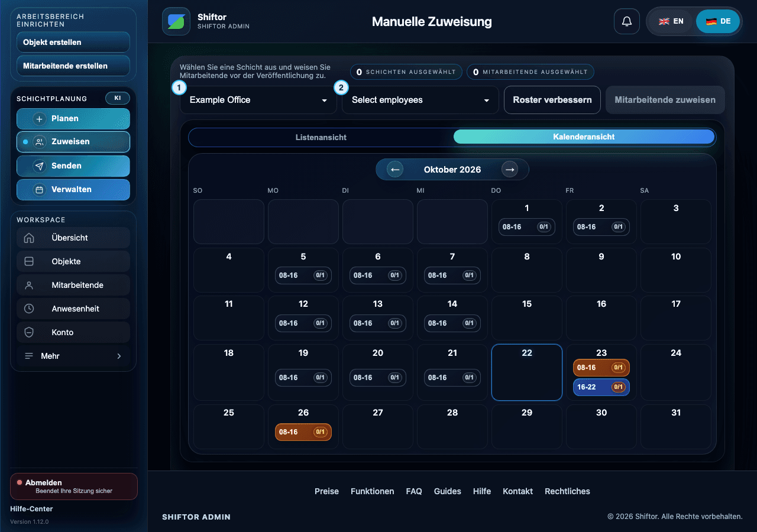Select blue 16-22 shift on October 23

click(x=601, y=387)
